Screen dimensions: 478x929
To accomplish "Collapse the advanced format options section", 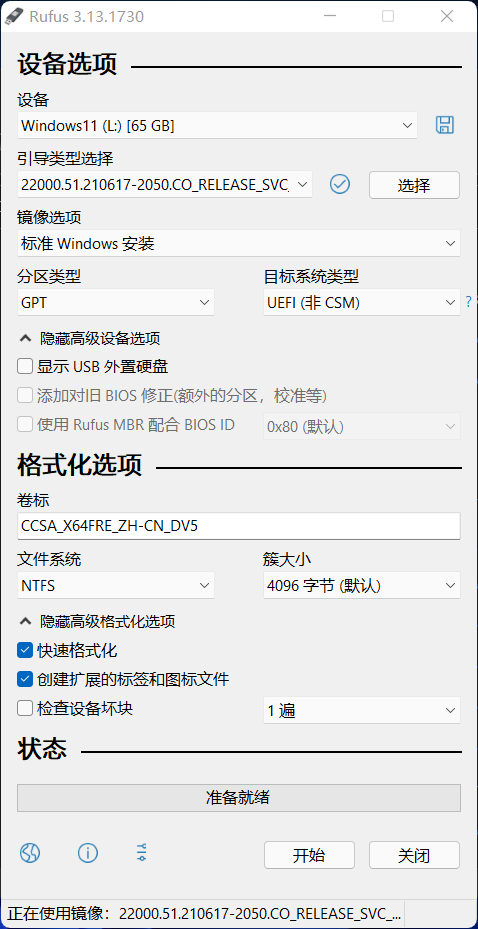I will coord(98,622).
